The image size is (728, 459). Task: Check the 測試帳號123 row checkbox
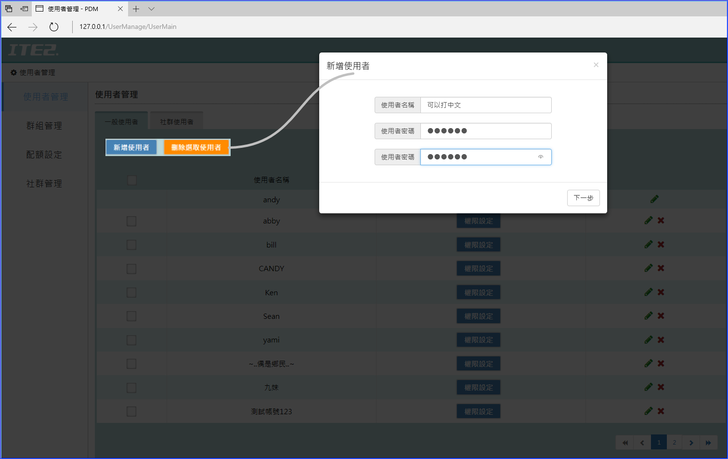coord(131,411)
